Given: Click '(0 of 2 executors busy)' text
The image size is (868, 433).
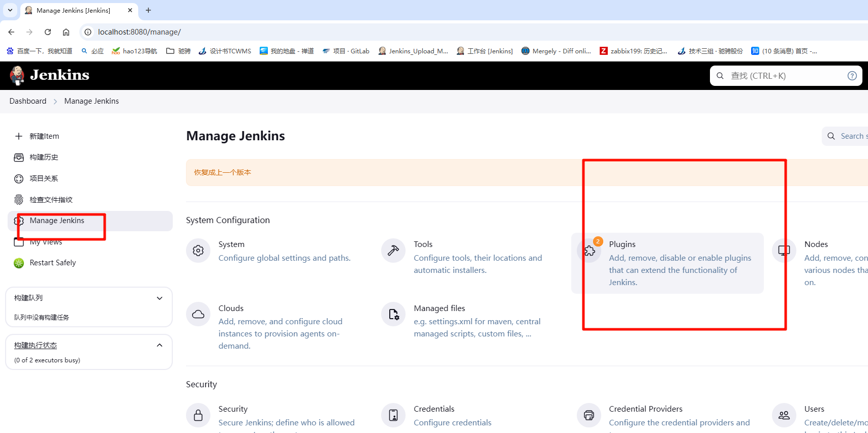Looking at the screenshot, I should (47, 360).
